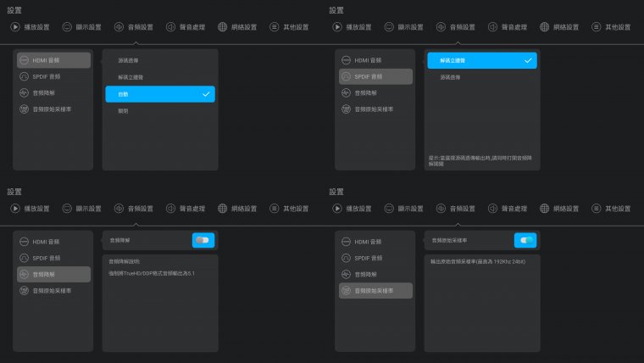
Task: Open 音頻設置 tab in 采樣率-selected panel
Action: pyautogui.click(x=456, y=209)
